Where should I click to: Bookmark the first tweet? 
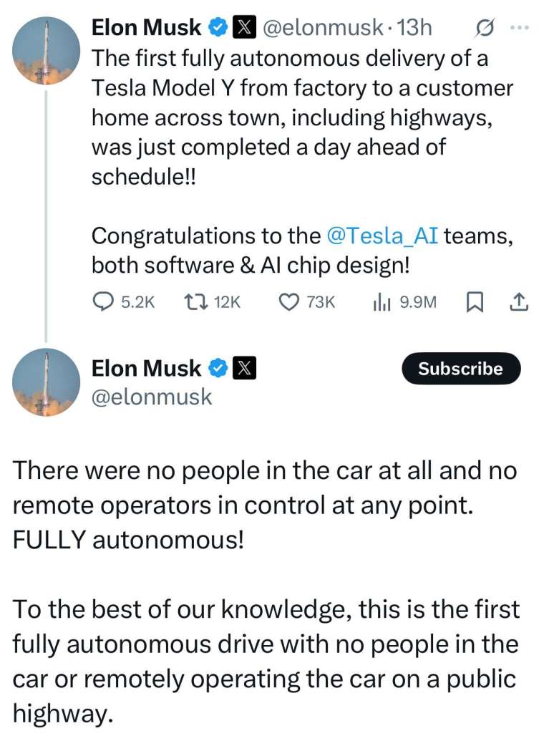[474, 302]
